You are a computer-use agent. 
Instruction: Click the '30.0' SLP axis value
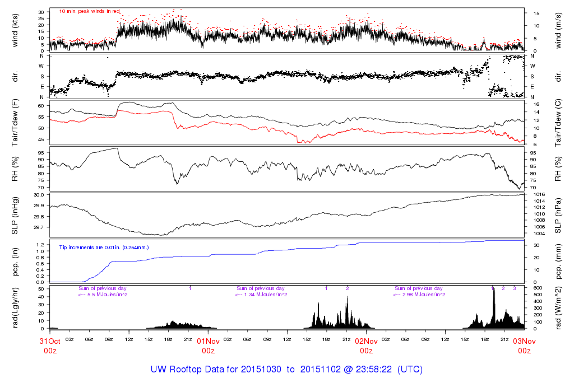(x=39, y=195)
